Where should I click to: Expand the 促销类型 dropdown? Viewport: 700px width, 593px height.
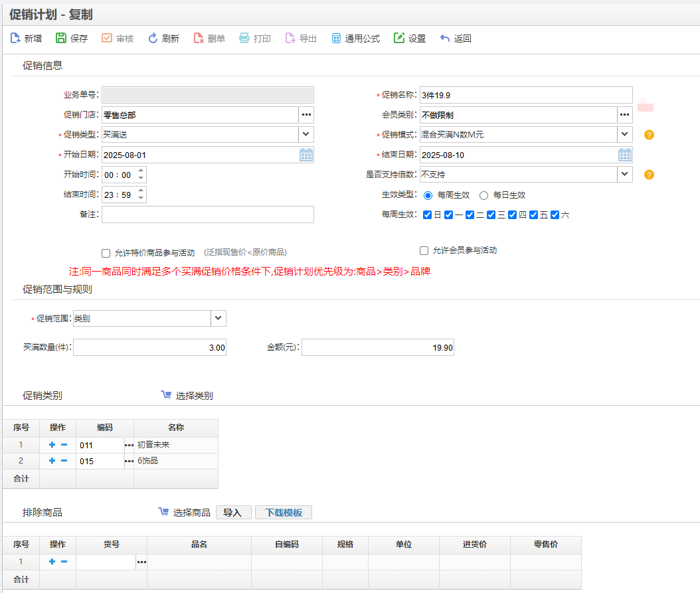point(306,134)
